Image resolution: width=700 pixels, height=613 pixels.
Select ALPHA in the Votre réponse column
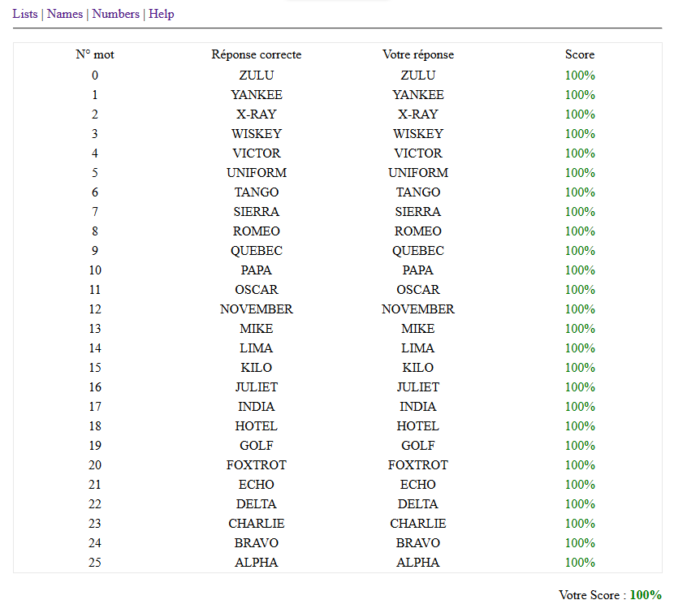point(418,562)
